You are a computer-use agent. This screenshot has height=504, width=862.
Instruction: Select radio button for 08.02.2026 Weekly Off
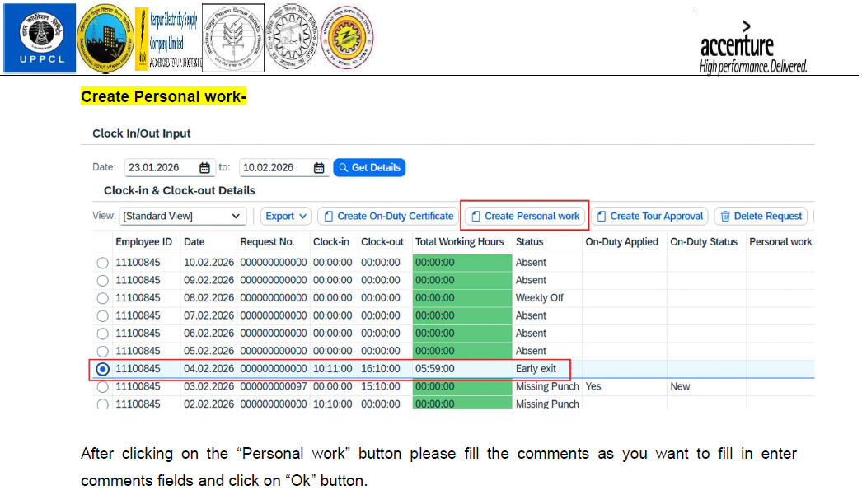(102, 298)
